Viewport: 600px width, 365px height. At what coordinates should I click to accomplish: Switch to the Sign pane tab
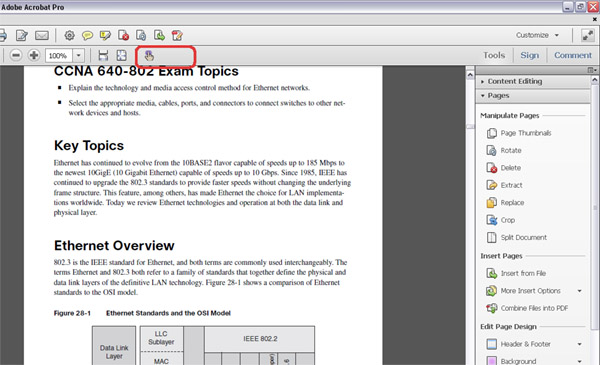(x=530, y=55)
